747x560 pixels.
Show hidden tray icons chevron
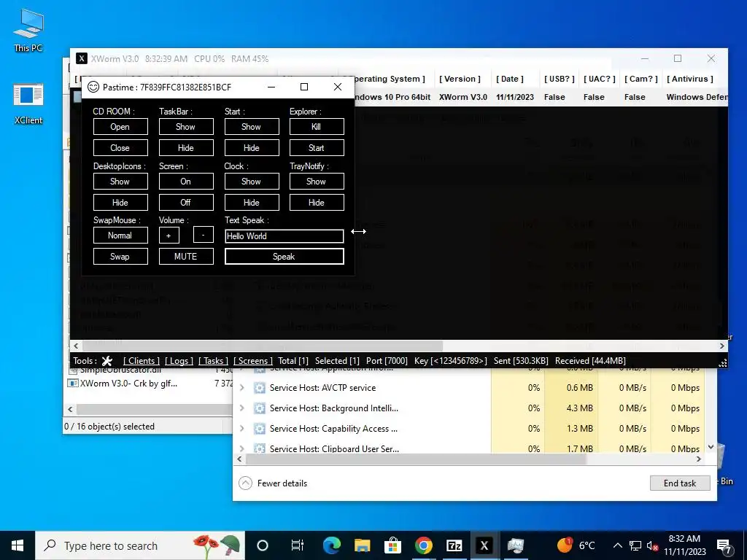617,545
